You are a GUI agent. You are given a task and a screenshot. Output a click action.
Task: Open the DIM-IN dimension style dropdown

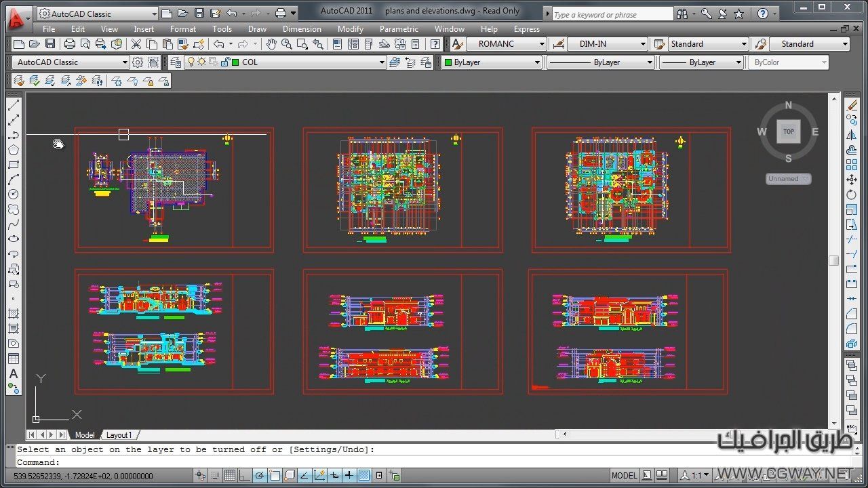tap(643, 44)
